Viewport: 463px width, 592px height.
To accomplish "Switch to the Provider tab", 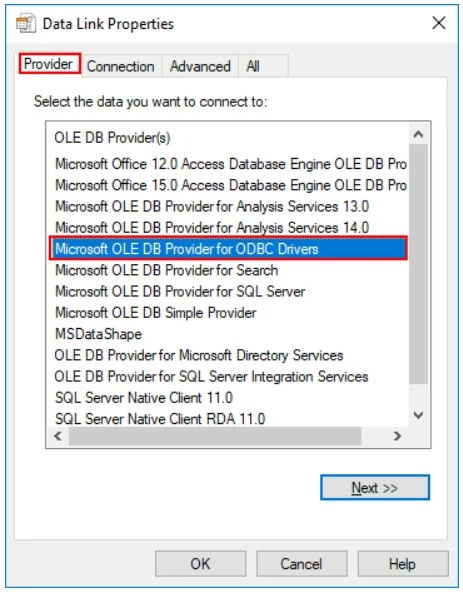I will point(49,64).
